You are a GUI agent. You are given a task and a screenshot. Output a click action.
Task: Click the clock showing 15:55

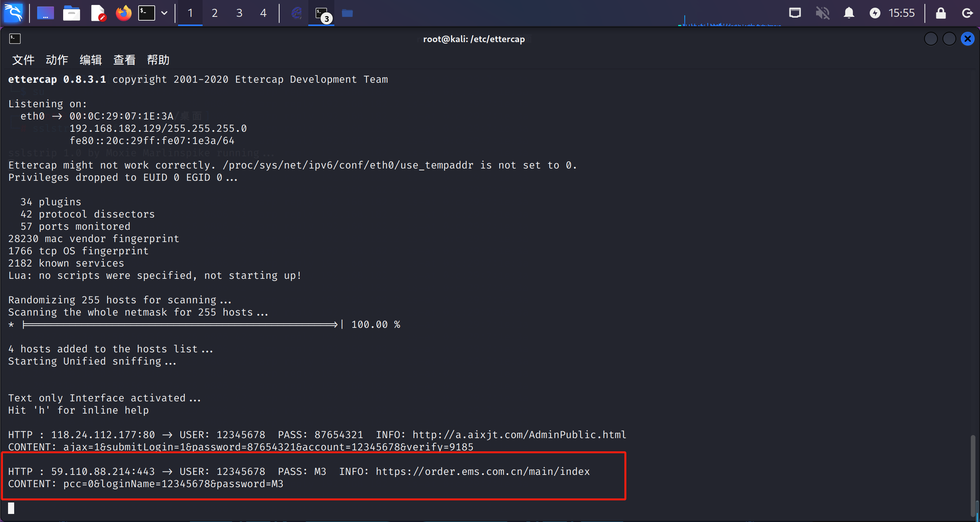coord(901,13)
